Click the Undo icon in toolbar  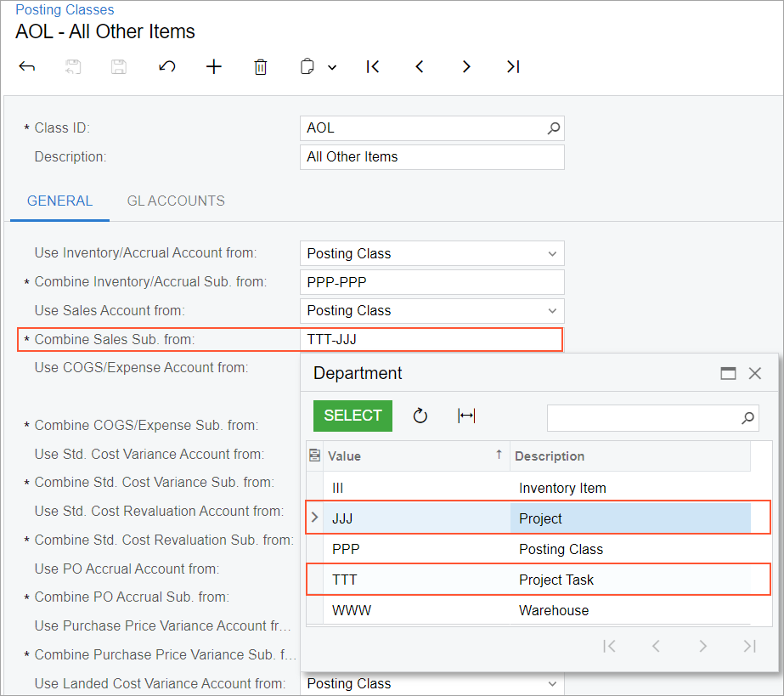pos(167,66)
